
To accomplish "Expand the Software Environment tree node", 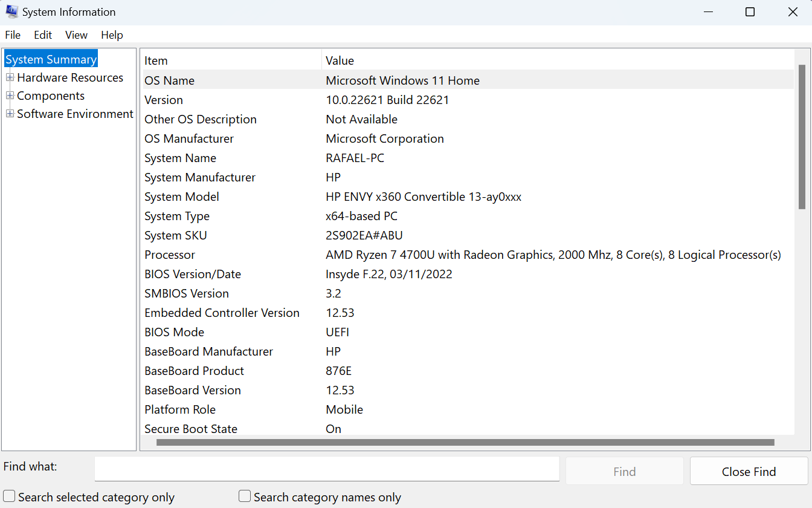I will (9, 114).
